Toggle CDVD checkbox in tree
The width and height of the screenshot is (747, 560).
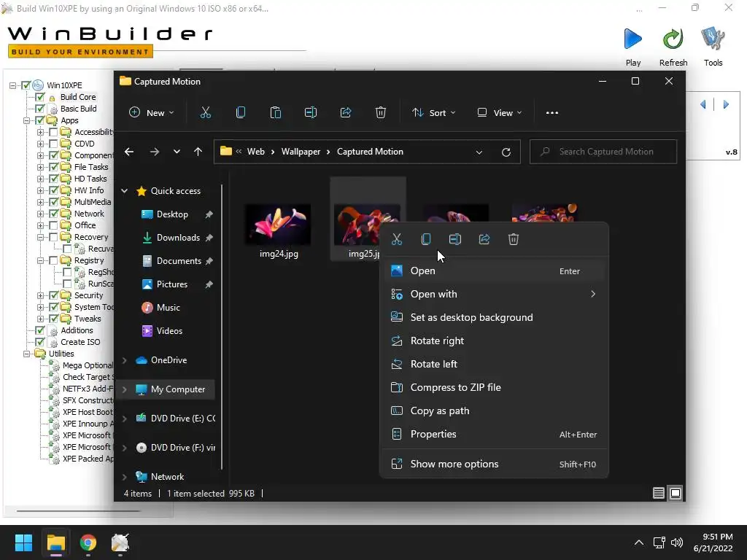pos(54,144)
